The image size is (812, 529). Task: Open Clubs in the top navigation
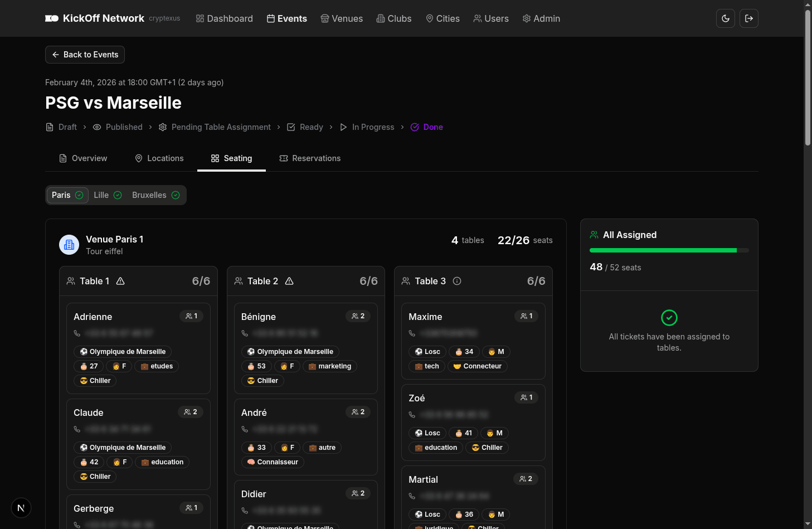(x=394, y=18)
